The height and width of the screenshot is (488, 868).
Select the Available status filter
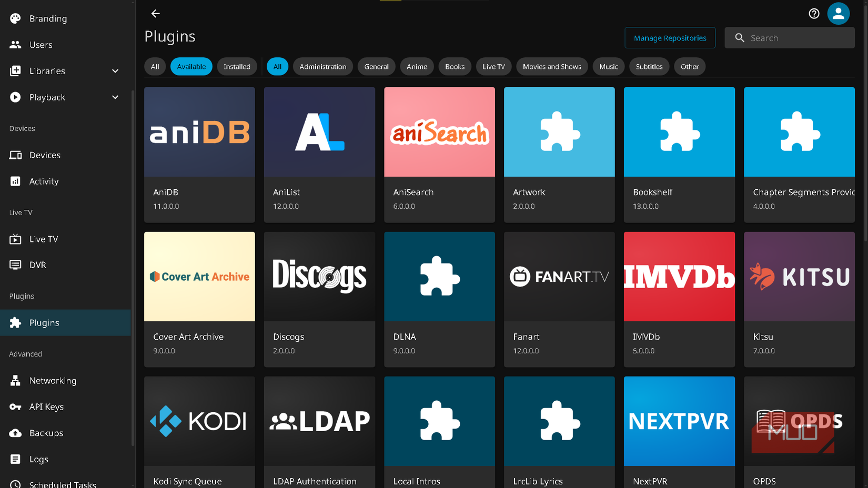coord(191,67)
